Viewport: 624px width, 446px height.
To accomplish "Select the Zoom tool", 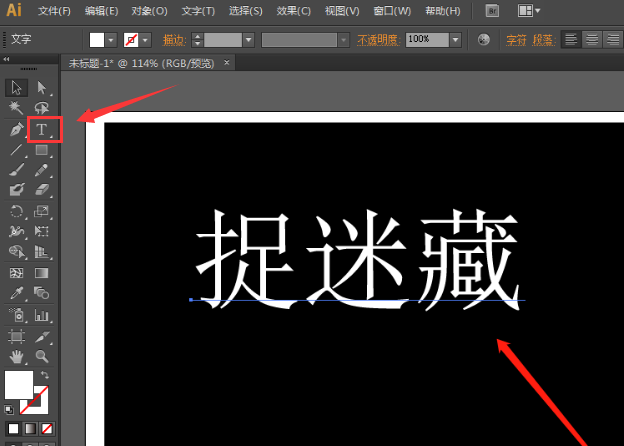I will (x=42, y=356).
